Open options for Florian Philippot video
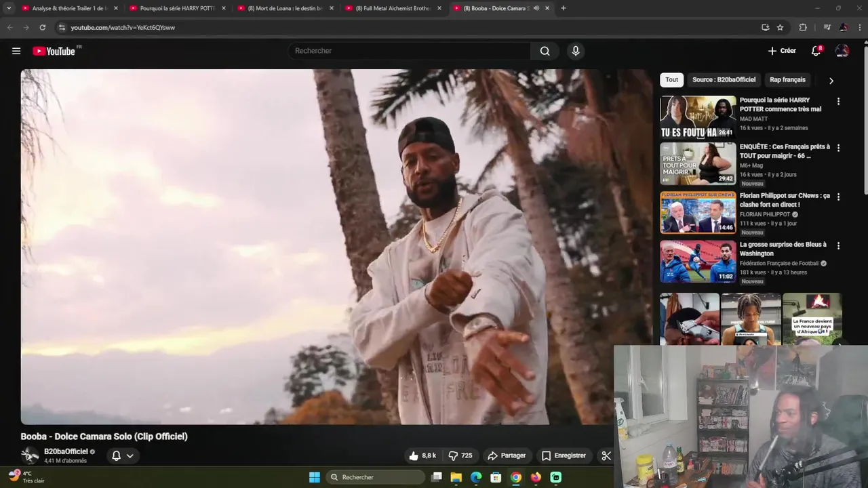 pos(838,197)
